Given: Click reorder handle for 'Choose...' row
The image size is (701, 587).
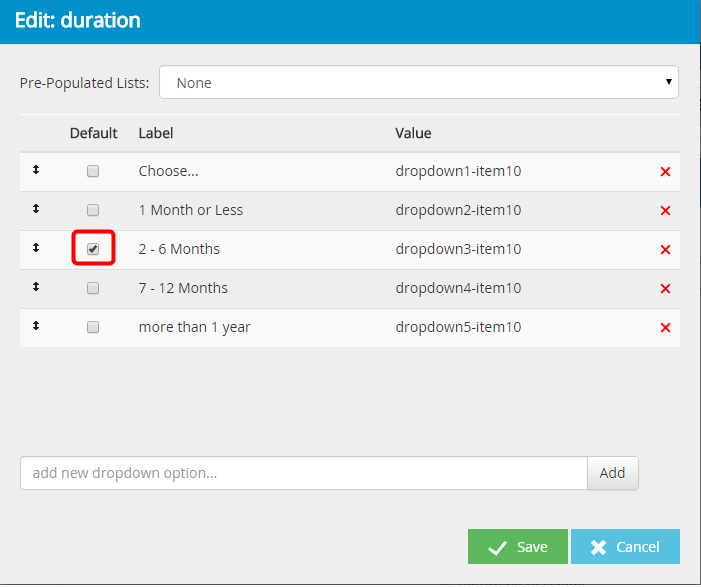Looking at the screenshot, I should [x=36, y=170].
